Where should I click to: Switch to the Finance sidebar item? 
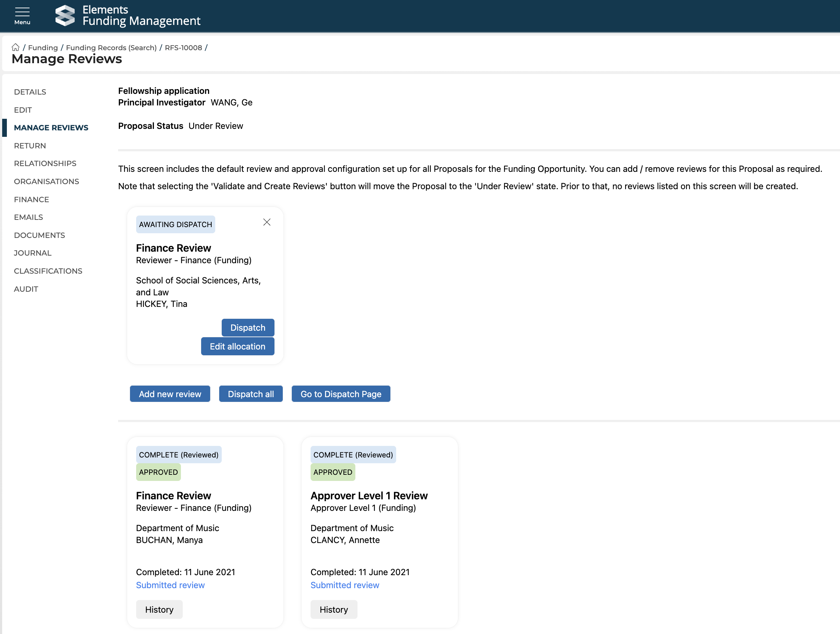click(31, 199)
